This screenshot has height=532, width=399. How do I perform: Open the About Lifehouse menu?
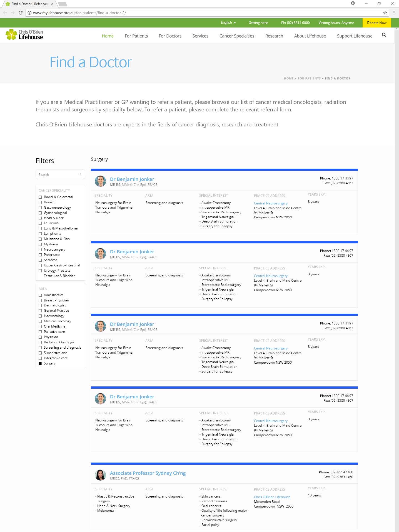[310, 36]
